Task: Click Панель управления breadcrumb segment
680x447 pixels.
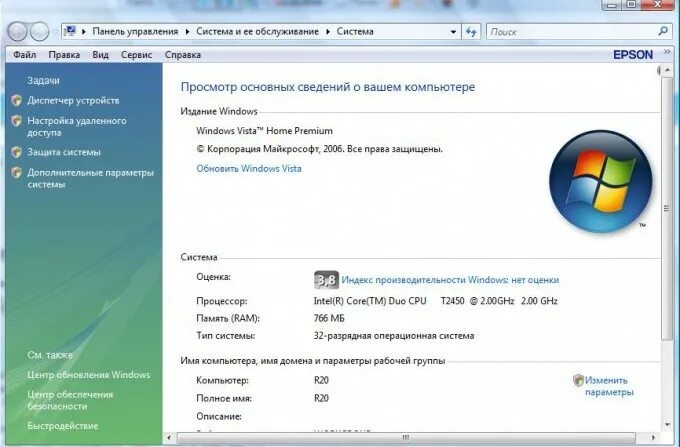Action: click(135, 32)
